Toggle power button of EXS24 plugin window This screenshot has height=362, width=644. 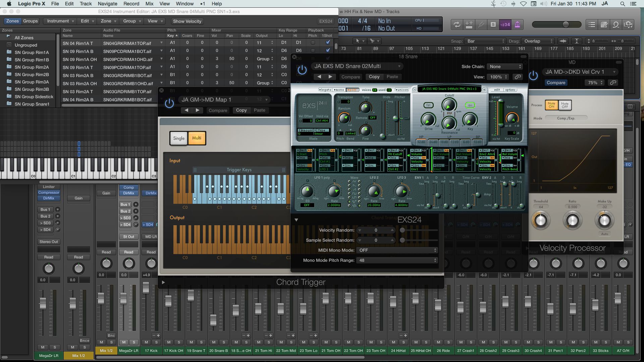point(302,70)
